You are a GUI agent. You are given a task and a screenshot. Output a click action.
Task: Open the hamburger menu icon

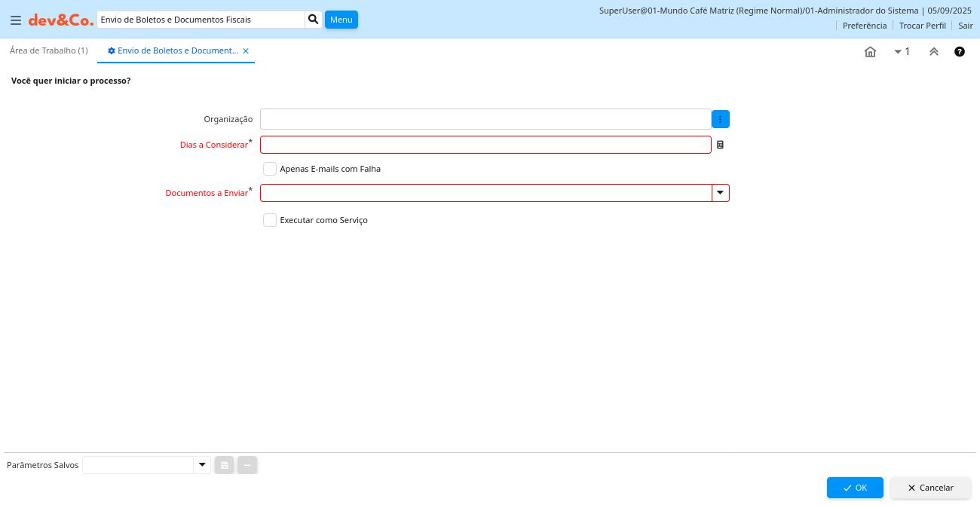[15, 20]
